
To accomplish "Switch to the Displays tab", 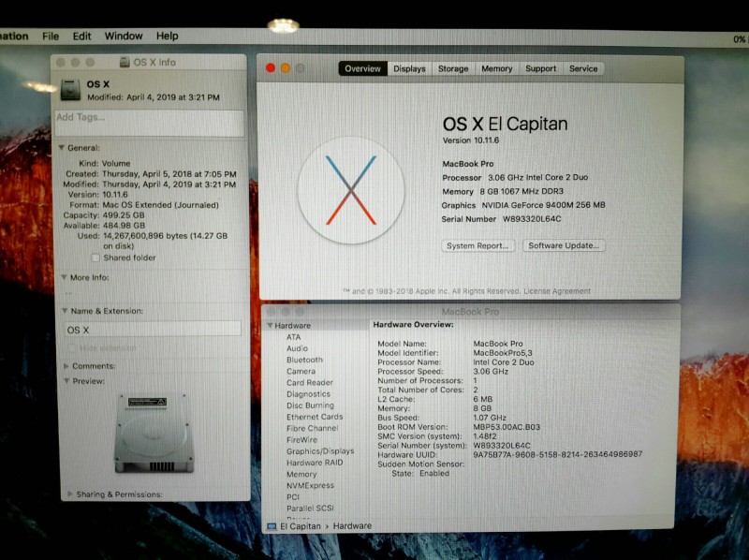I will pyautogui.click(x=409, y=68).
